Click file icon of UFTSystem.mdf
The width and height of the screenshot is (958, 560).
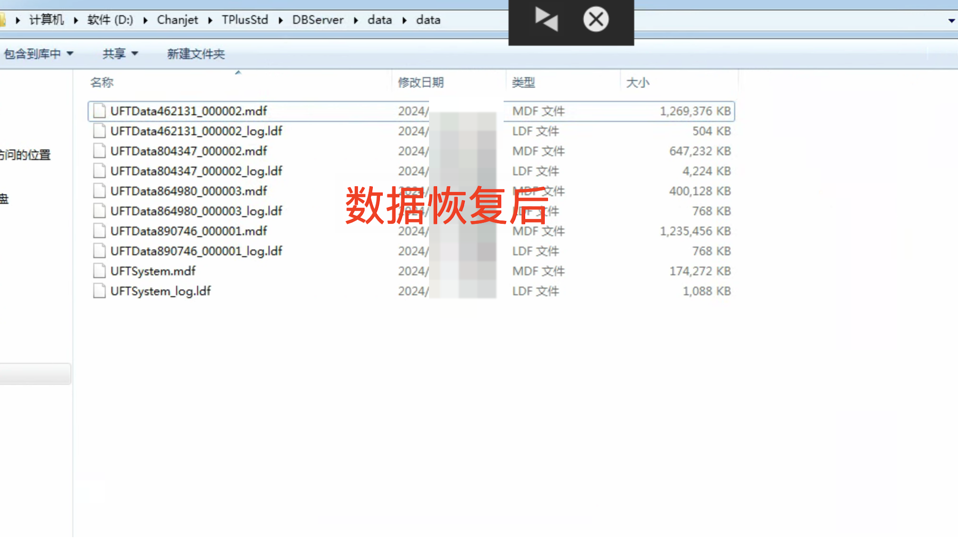pos(99,271)
